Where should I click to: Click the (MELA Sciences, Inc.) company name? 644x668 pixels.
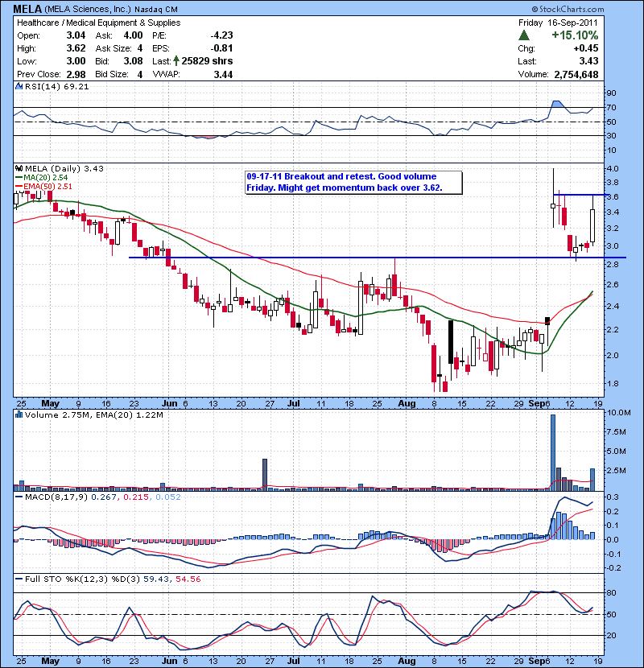tap(88, 9)
